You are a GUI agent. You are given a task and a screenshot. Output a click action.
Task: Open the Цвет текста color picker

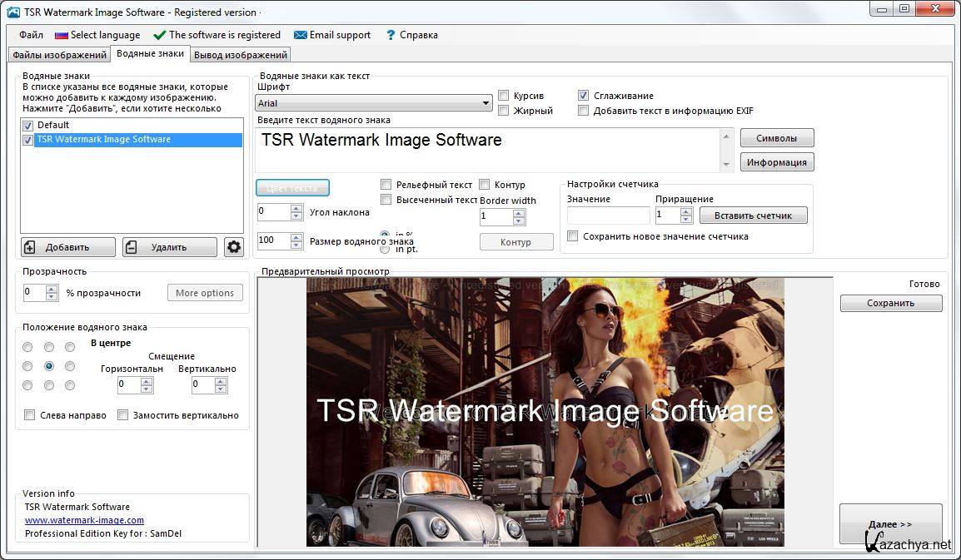(x=292, y=188)
